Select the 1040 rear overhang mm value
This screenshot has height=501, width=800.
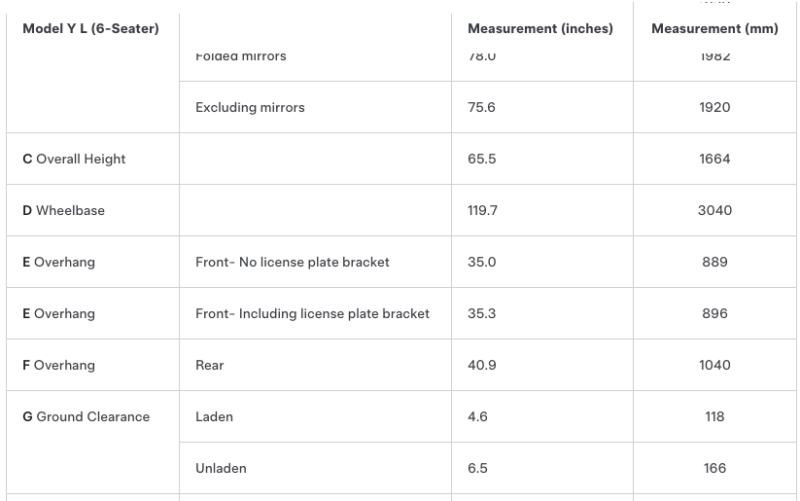coord(715,365)
